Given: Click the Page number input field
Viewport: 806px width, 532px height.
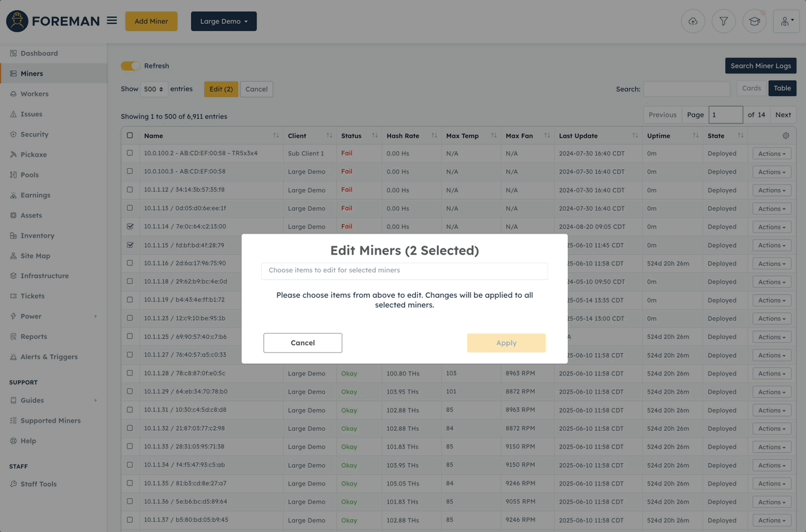Looking at the screenshot, I should coord(725,115).
